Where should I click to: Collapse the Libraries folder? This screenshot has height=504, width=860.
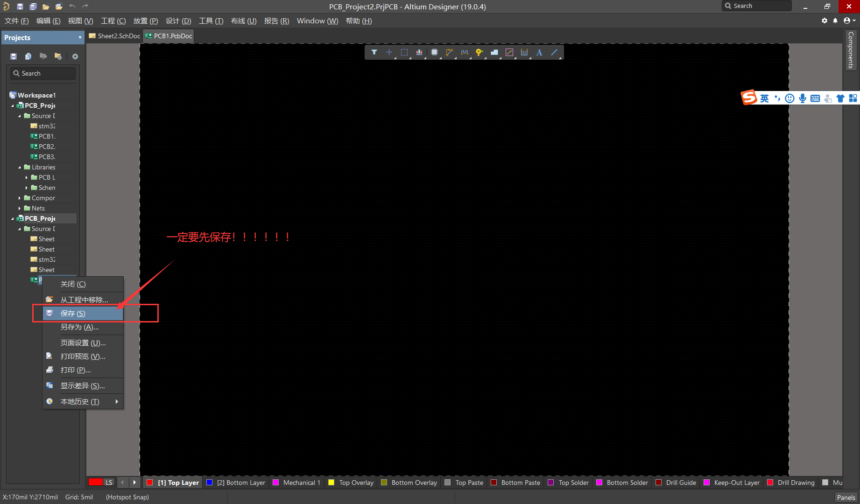pyautogui.click(x=20, y=168)
